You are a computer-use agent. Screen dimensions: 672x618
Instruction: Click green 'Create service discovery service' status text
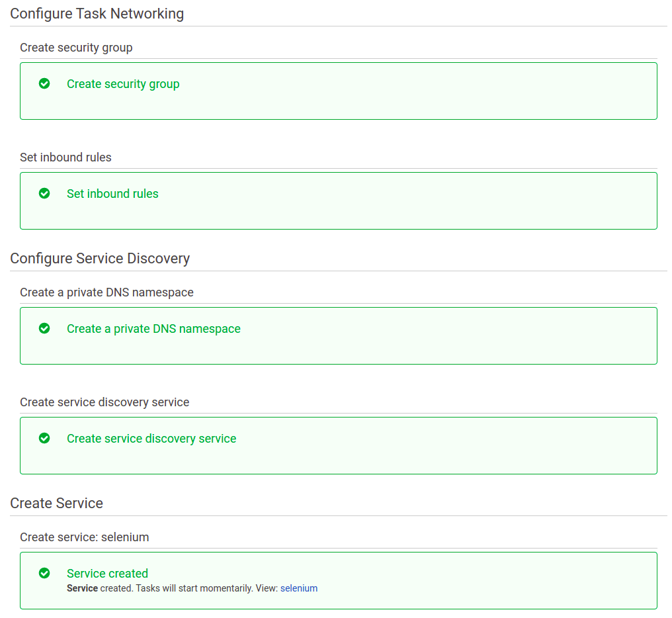pos(151,439)
